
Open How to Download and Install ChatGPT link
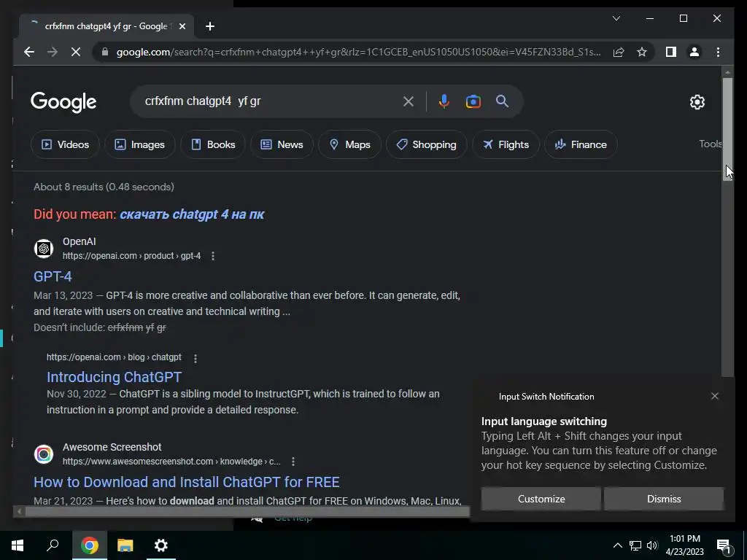click(x=186, y=482)
